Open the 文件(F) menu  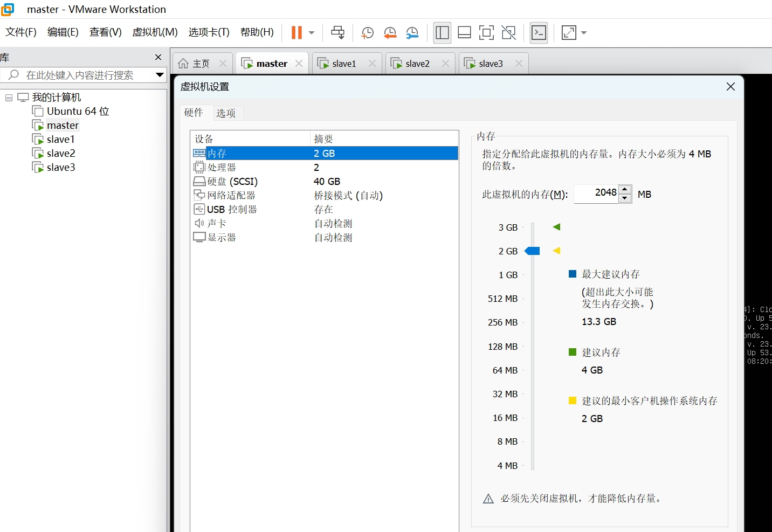(21, 32)
